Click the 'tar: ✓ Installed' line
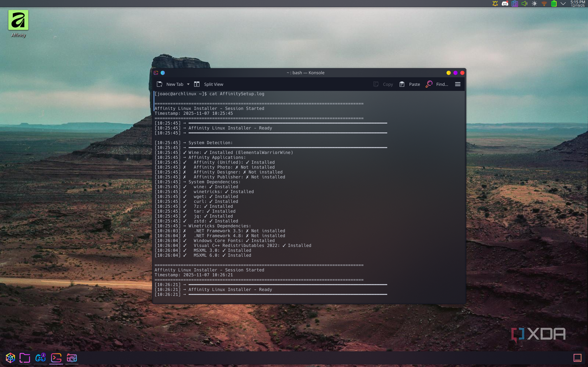588x367 pixels. pos(195,211)
